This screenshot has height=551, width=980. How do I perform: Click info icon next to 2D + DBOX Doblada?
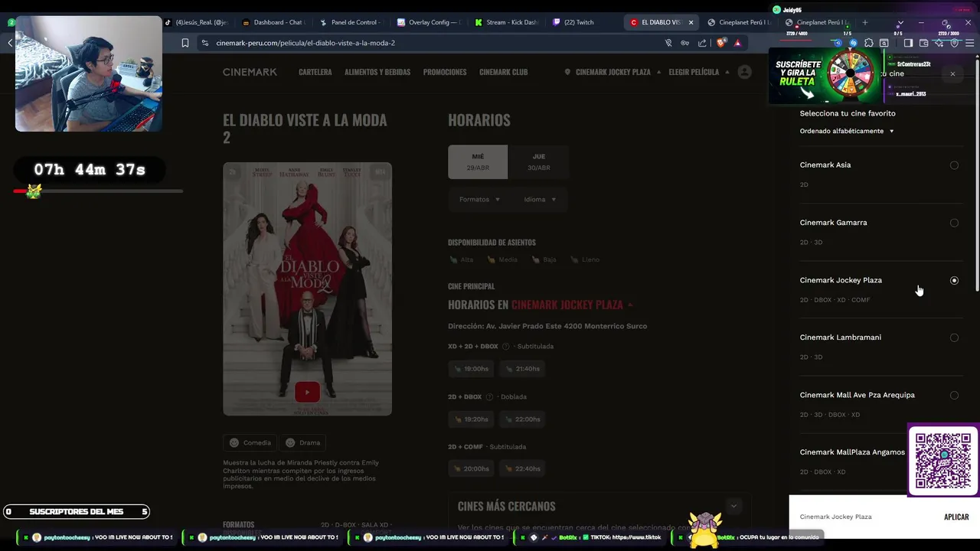489,397
